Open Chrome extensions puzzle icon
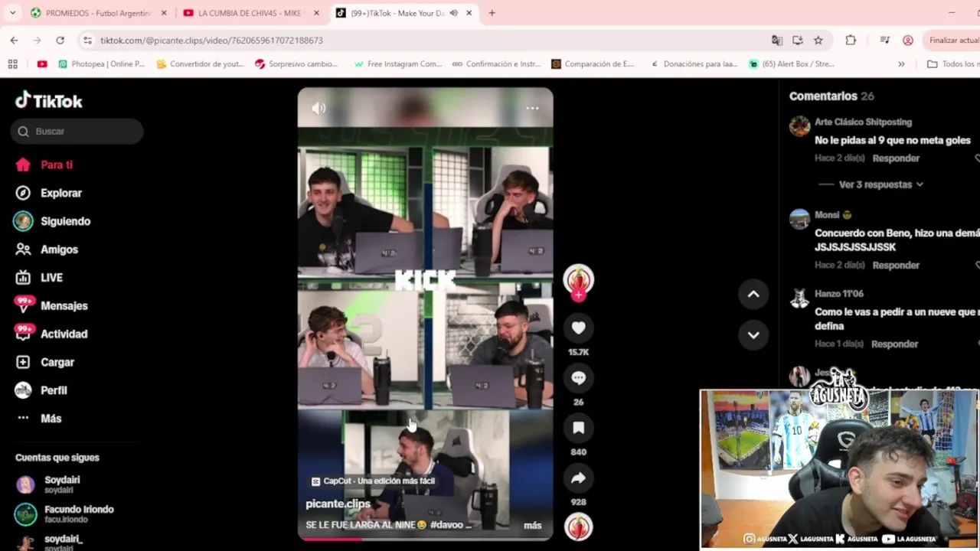 pos(851,40)
